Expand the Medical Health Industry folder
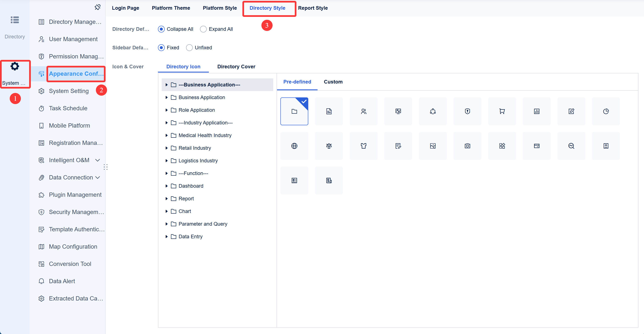The image size is (644, 334). tap(167, 135)
